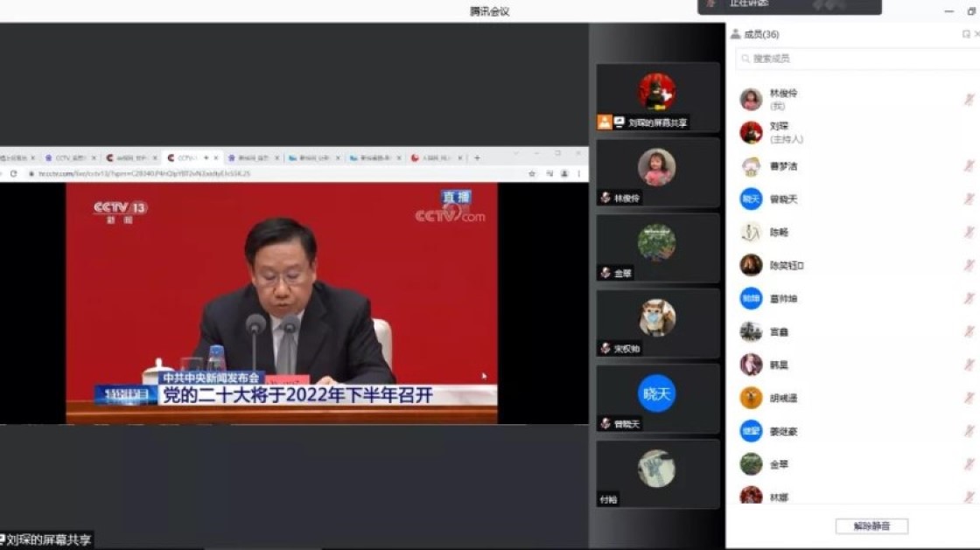Toggle the host 刘琛's muted microphone
The image size is (980, 550).
969,131
